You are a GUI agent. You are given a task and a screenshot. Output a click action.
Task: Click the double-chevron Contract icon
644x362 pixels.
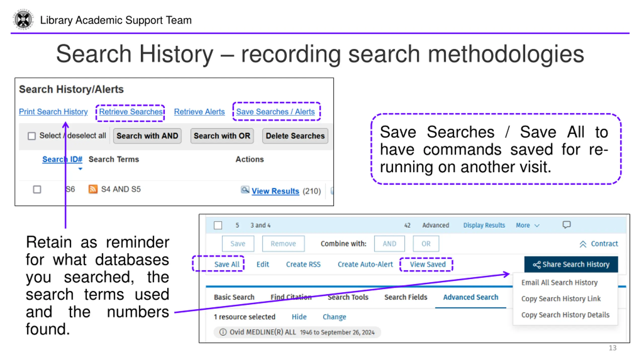pyautogui.click(x=583, y=244)
